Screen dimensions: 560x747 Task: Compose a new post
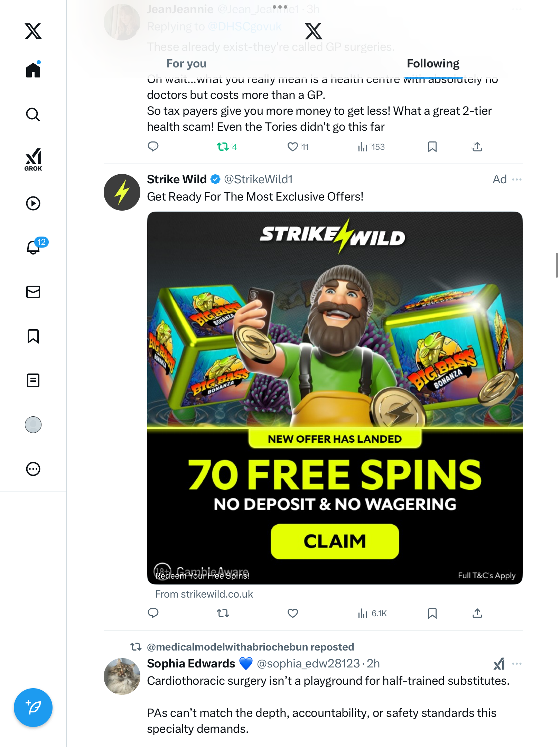[33, 708]
